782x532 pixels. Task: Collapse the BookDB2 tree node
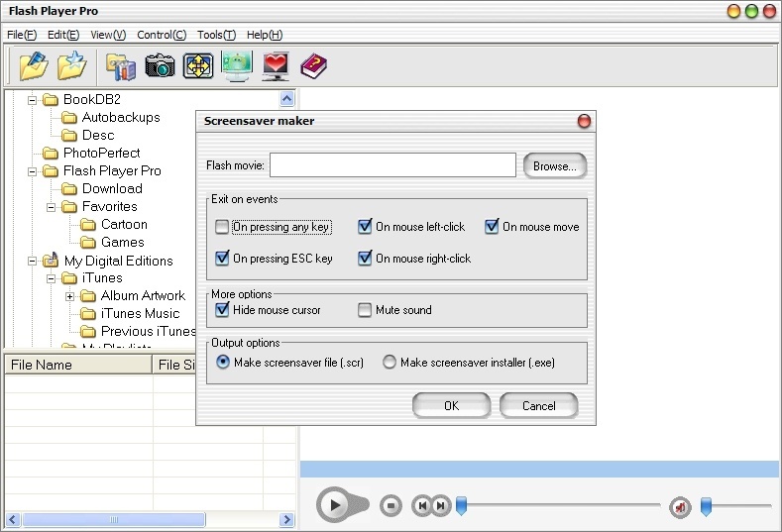click(32, 100)
